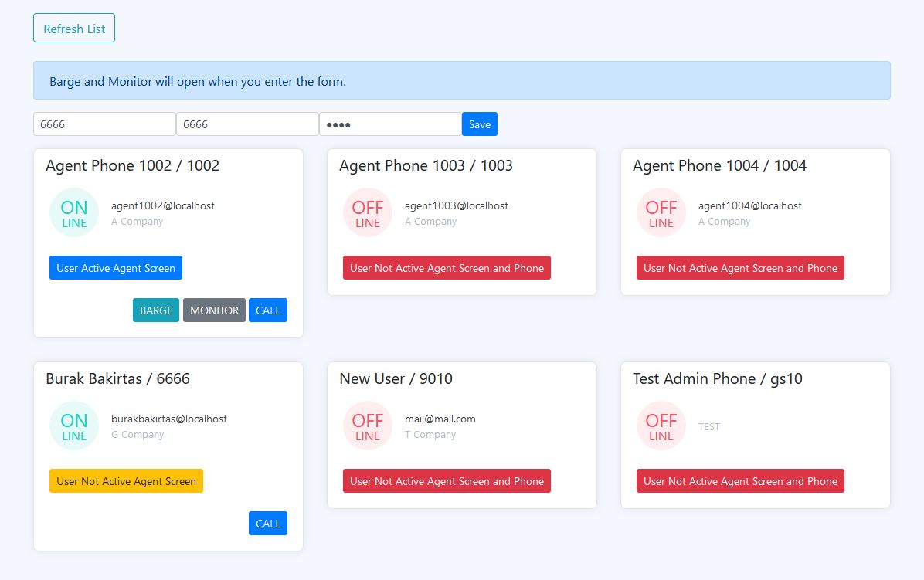924x580 pixels.
Task: Start a CALL to Agent Phone 1002
Action: 267,310
